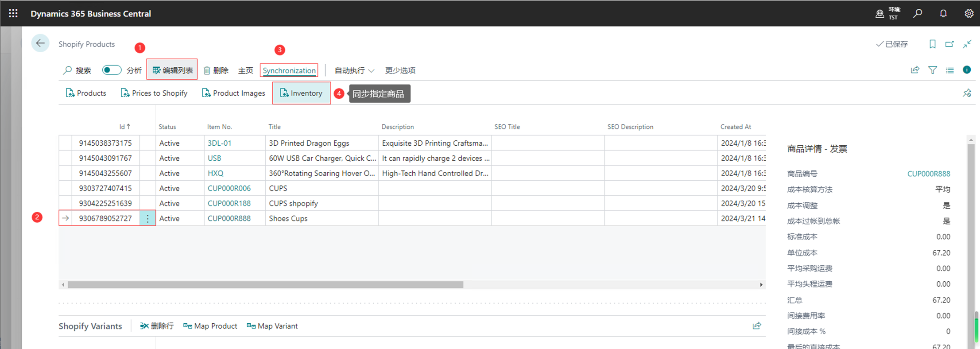Click the Products sync action

click(86, 93)
